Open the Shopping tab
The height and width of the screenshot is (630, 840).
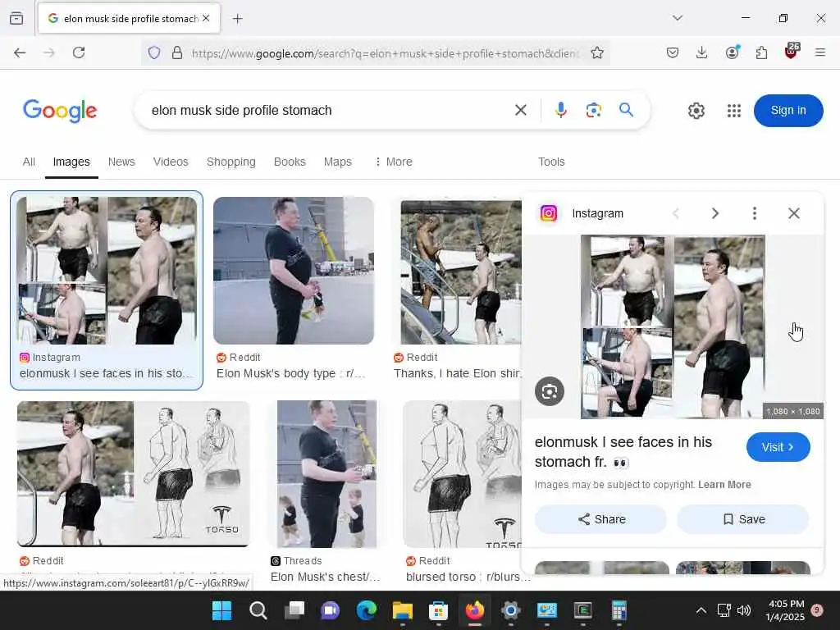[x=231, y=162]
